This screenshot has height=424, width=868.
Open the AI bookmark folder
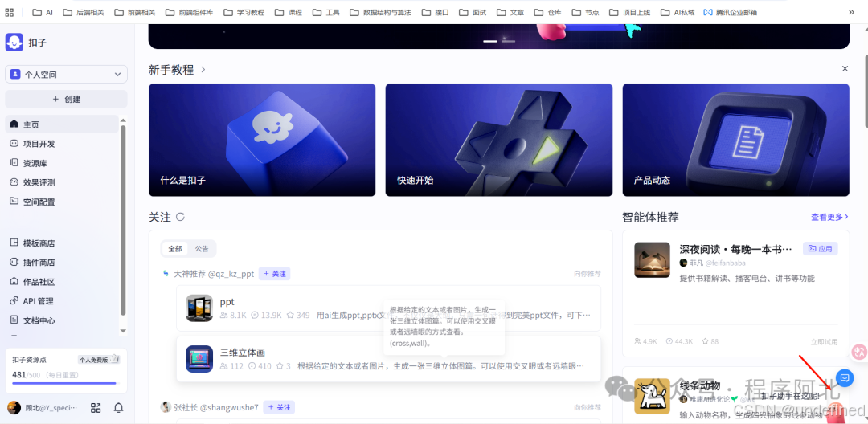coord(43,12)
